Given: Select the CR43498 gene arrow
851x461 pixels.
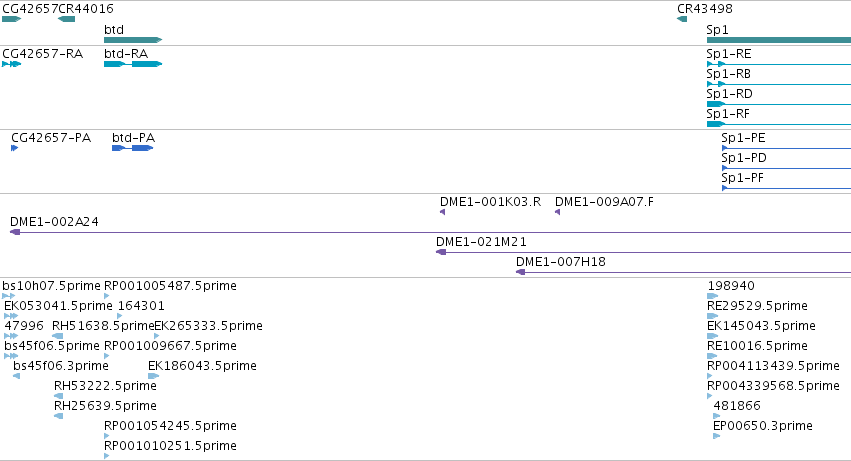Looking at the screenshot, I should 682,19.
